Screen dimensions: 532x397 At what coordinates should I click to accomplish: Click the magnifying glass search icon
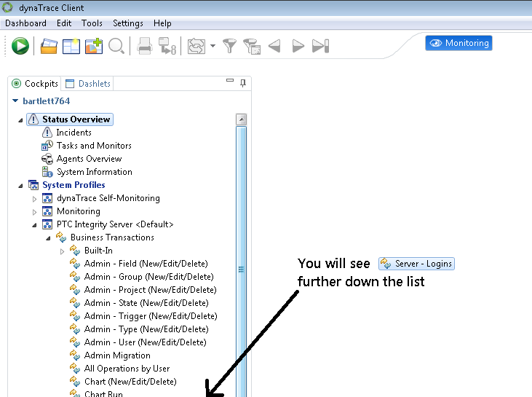tap(116, 46)
